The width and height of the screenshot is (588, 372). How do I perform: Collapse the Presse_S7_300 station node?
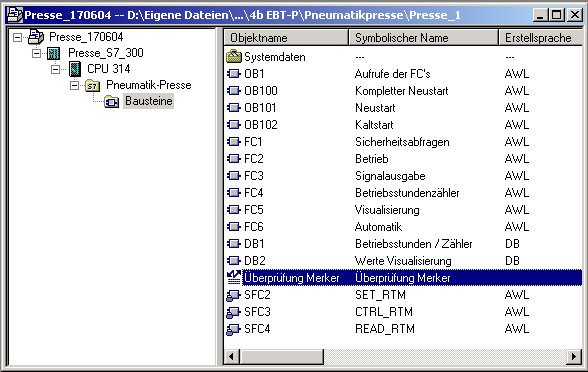click(x=36, y=53)
